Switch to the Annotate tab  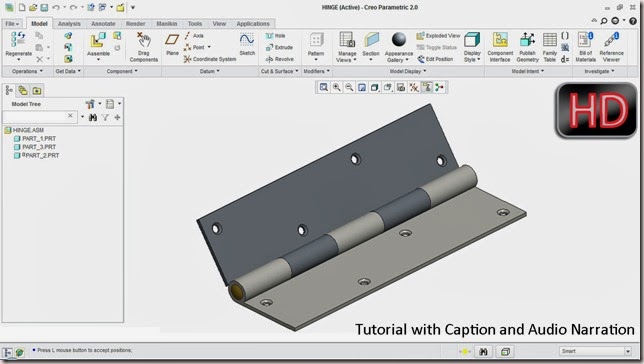pyautogui.click(x=103, y=24)
